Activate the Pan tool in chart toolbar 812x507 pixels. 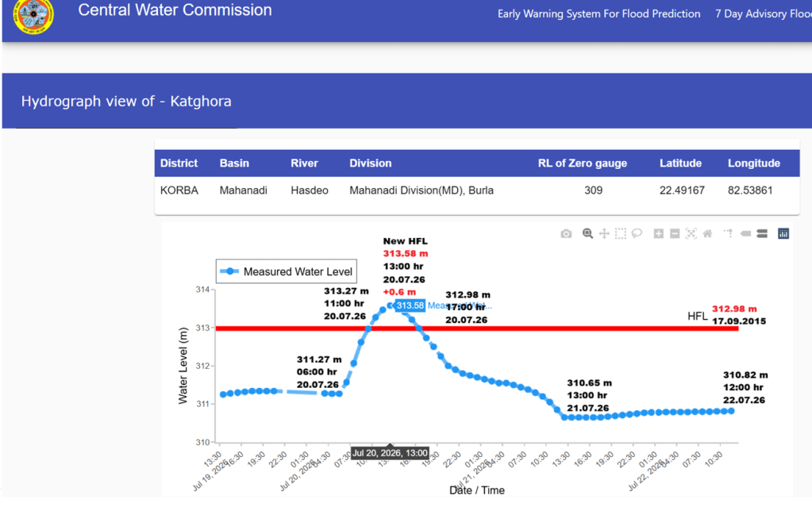[604, 234]
